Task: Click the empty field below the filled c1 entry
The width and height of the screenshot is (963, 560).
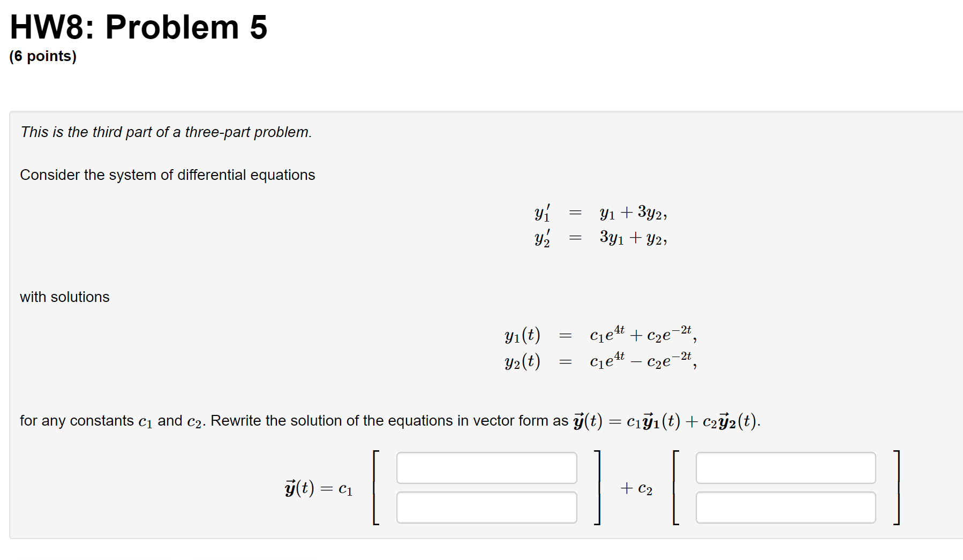Action: point(486,506)
